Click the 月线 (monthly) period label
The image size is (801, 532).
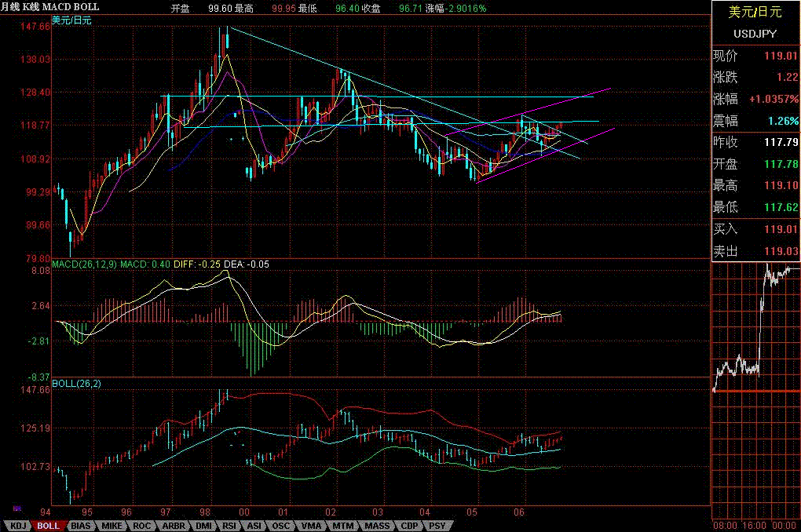click(12, 6)
